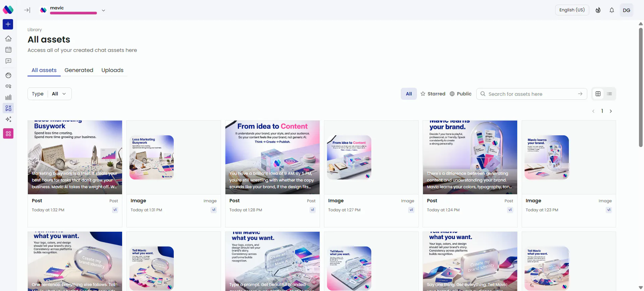
Task: Open the From idea to Content post thumbnail
Action: click(272, 157)
